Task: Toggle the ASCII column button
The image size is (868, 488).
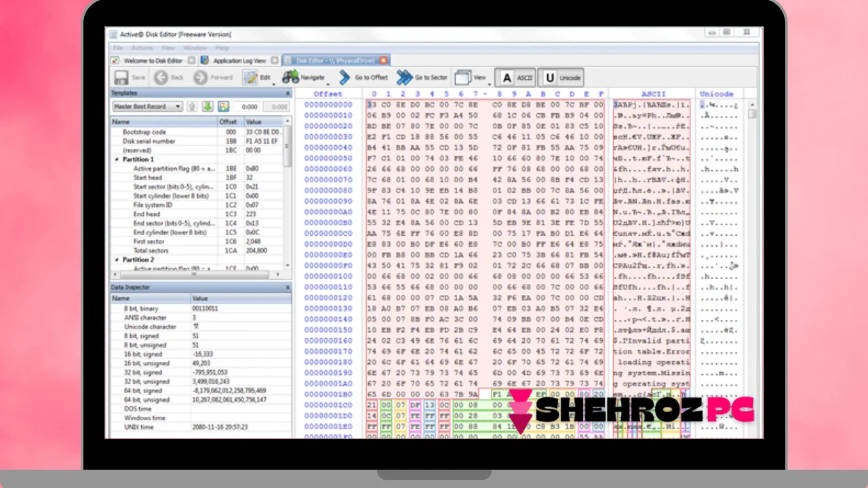Action: pyautogui.click(x=515, y=77)
